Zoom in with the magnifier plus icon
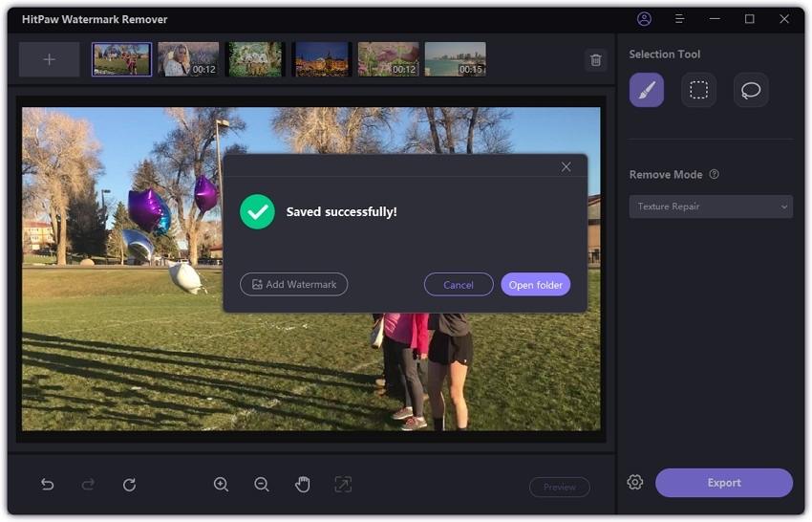812x522 pixels. point(221,485)
